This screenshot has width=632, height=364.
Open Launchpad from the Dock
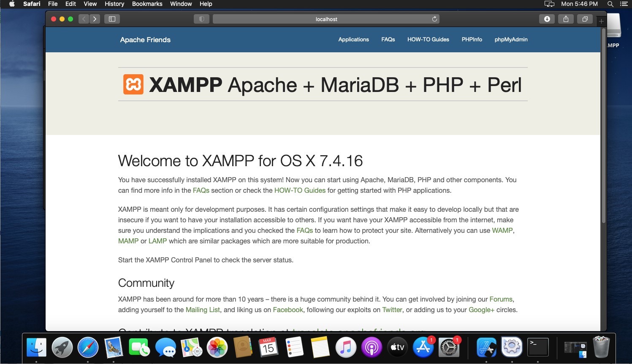tap(62, 348)
